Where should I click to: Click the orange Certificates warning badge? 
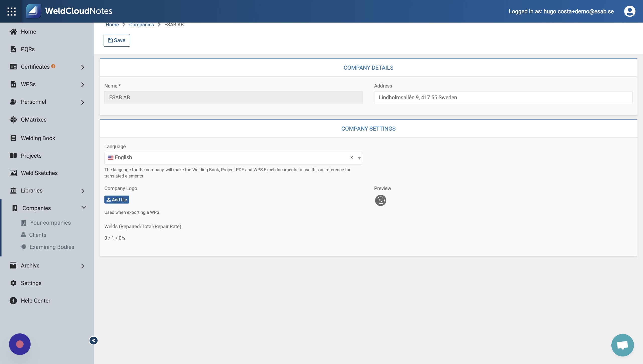[x=53, y=66]
